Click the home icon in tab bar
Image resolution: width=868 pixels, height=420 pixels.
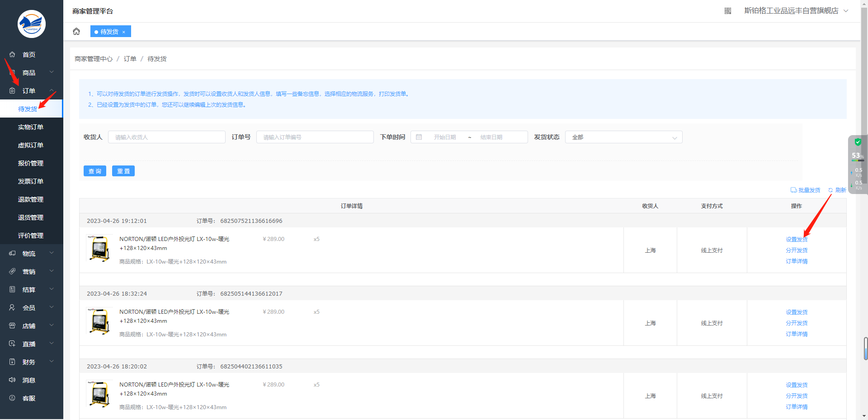[x=76, y=31]
